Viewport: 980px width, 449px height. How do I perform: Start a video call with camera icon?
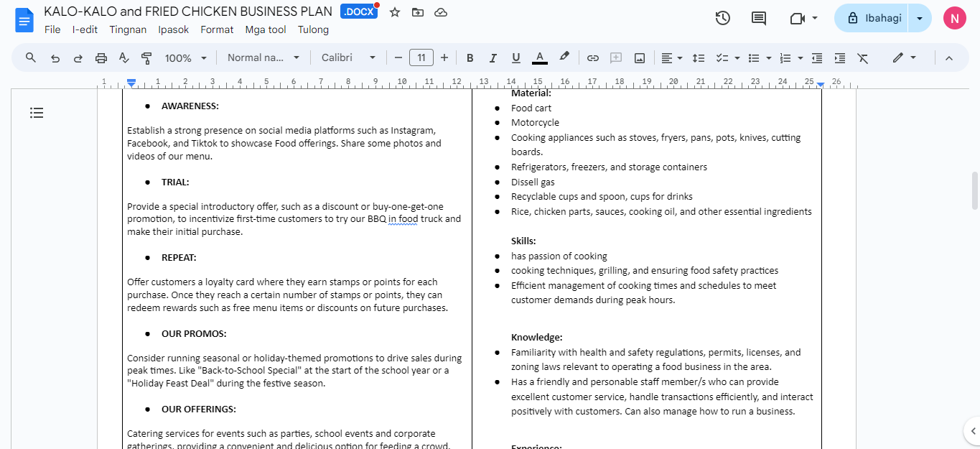coord(797,18)
